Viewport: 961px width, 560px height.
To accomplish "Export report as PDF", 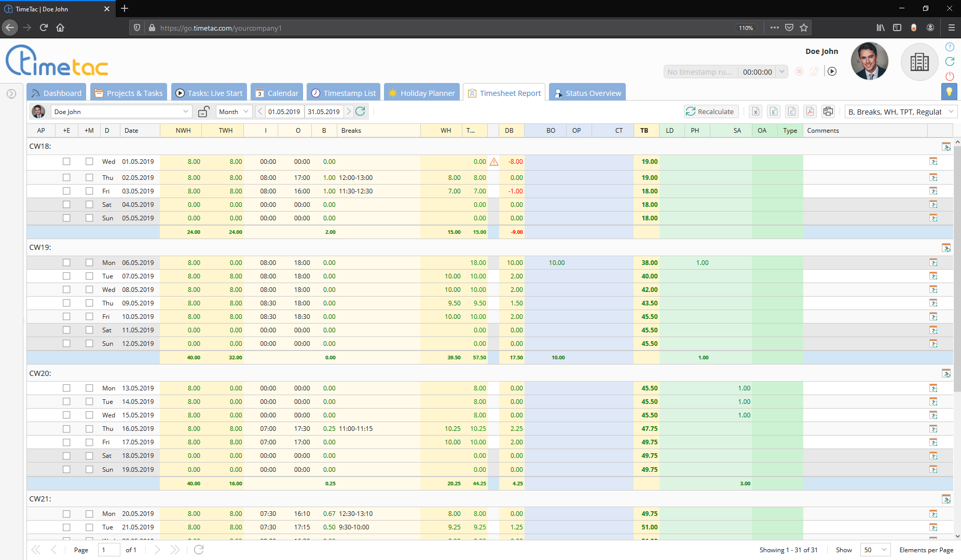I will [x=810, y=111].
